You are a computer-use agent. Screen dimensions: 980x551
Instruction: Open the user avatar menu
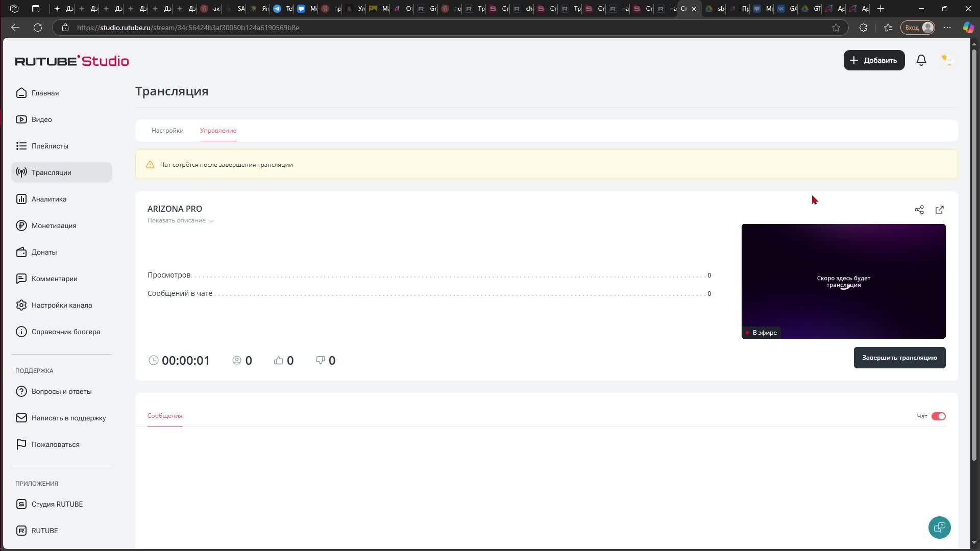(x=947, y=60)
